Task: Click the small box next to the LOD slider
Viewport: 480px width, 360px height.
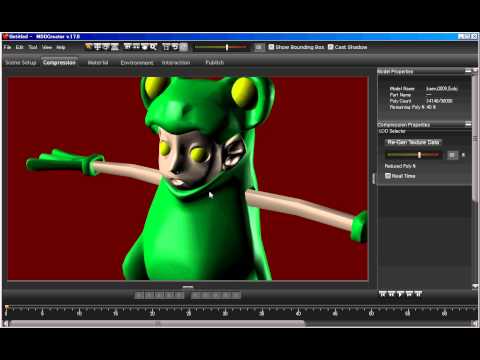Action: (x=452, y=155)
